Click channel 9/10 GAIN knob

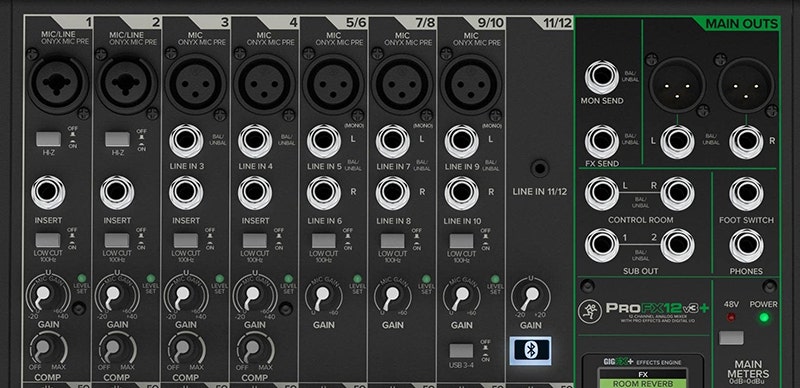click(x=461, y=296)
